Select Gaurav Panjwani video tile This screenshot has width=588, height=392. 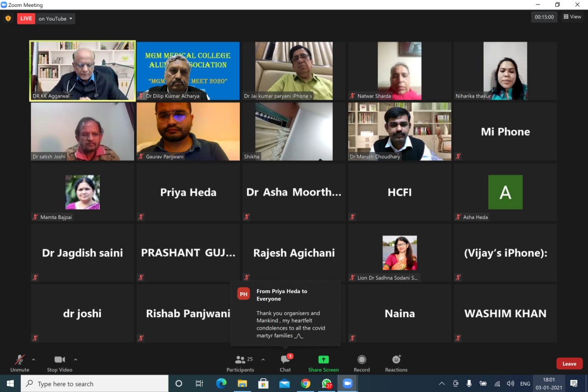tap(188, 131)
